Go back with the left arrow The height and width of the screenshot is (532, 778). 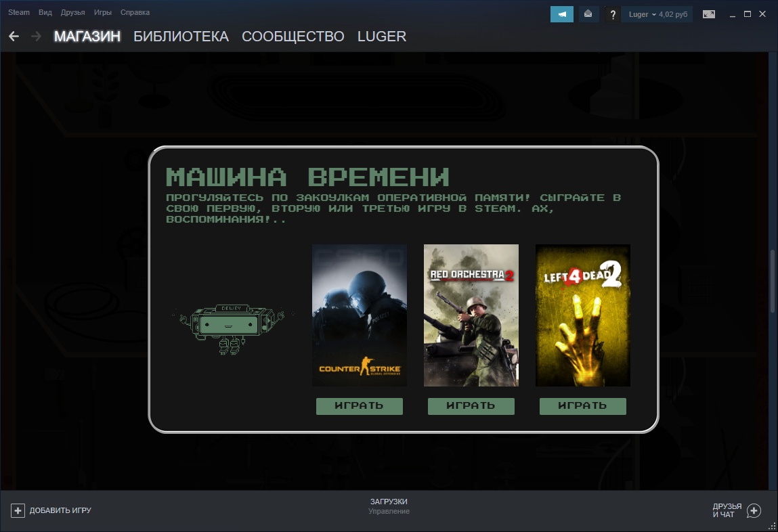tap(14, 37)
